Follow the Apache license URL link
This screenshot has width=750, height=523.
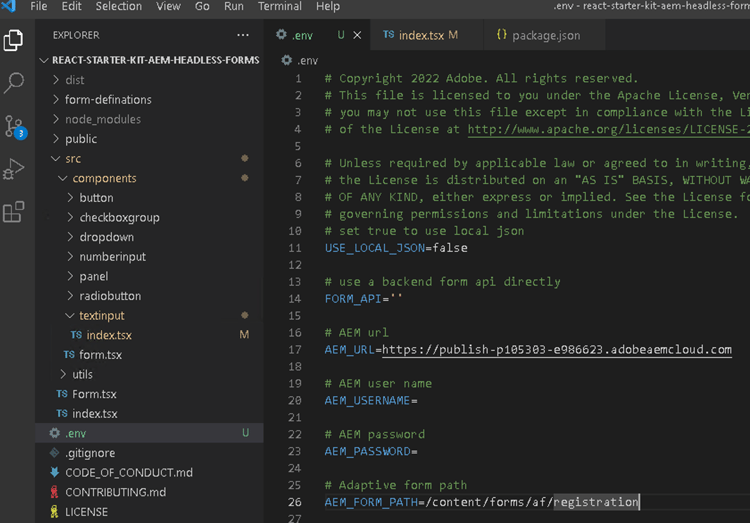[608, 129]
